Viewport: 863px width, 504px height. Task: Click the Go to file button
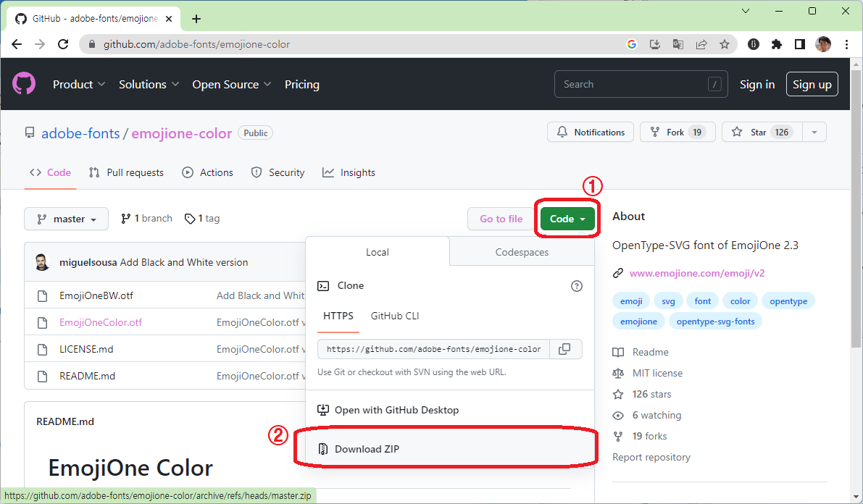pyautogui.click(x=501, y=219)
